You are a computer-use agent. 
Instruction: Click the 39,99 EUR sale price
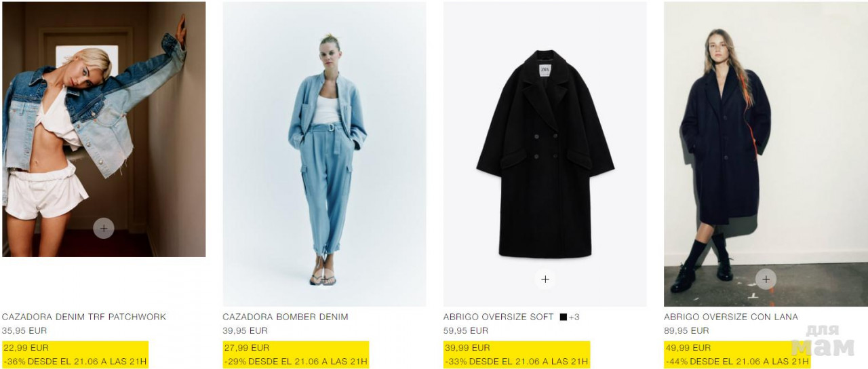tap(468, 347)
